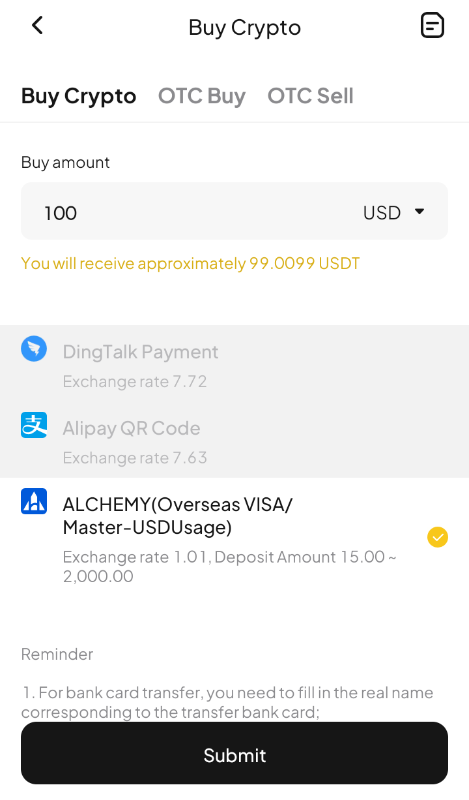This screenshot has width=469, height=800.
Task: Tap DingTalk exchange rate 7.72 text
Action: [135, 382]
